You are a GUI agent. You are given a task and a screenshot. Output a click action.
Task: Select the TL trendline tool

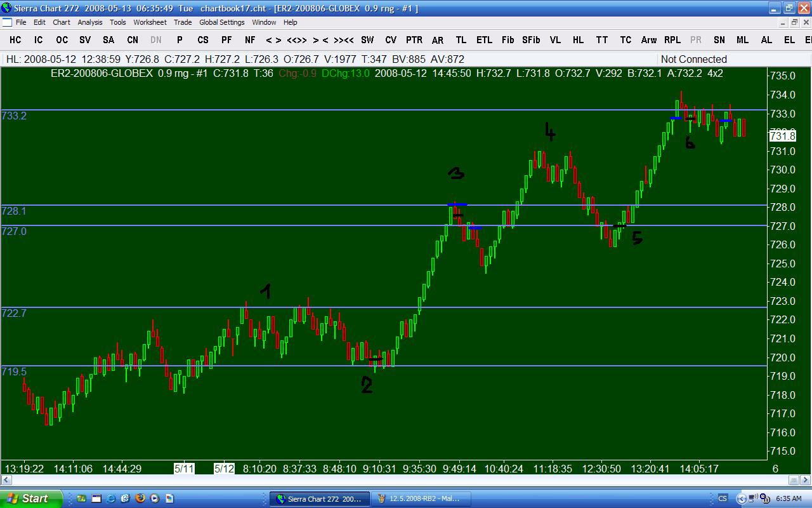pyautogui.click(x=461, y=39)
